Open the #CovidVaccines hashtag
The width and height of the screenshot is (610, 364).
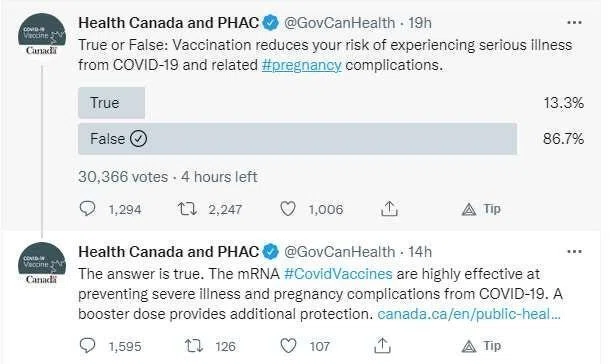[338, 274]
